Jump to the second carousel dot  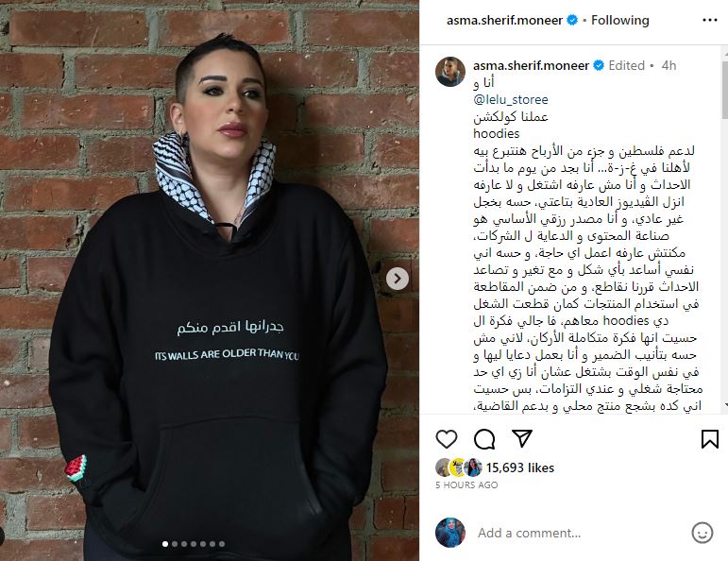pos(175,544)
